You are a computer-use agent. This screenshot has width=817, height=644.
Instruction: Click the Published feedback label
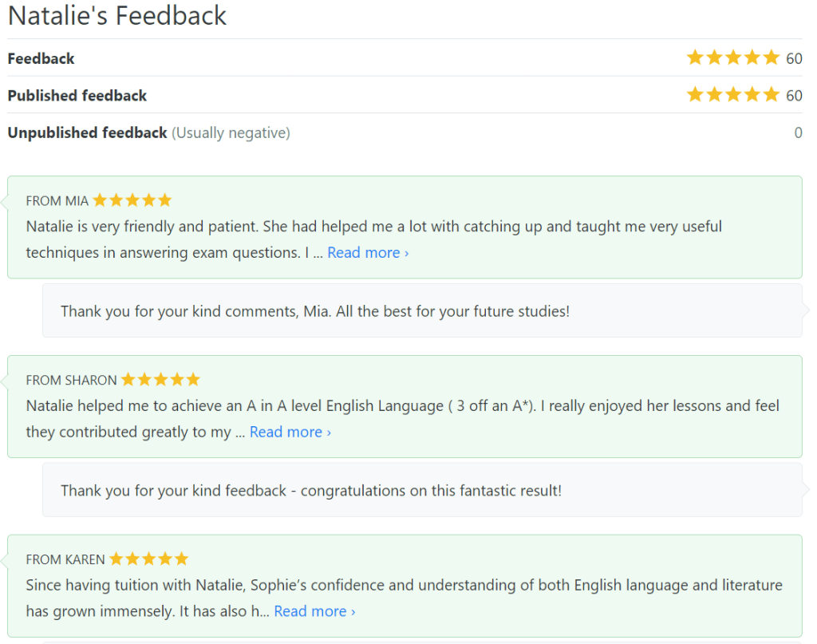tap(77, 96)
